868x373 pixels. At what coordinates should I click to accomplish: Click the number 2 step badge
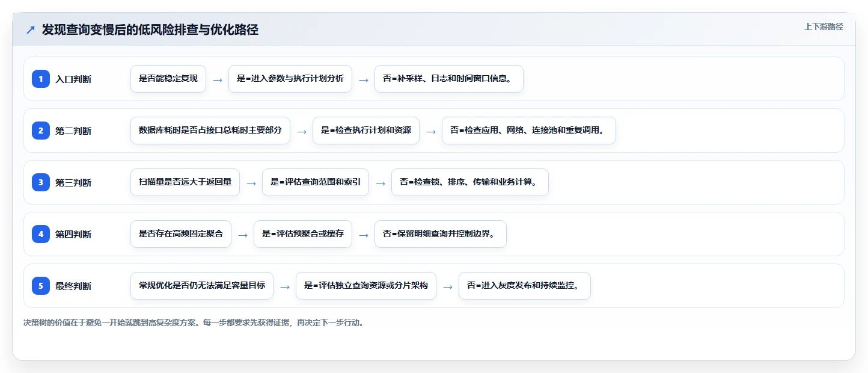41,131
